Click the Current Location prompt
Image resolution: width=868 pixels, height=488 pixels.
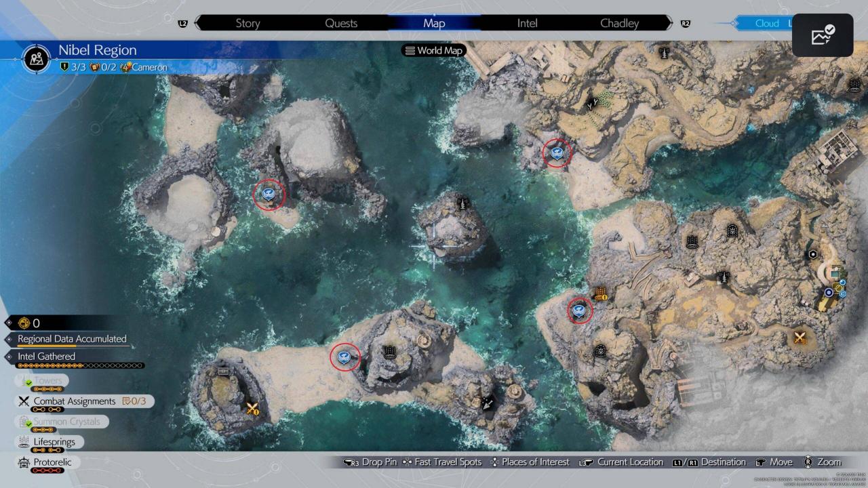click(621, 462)
